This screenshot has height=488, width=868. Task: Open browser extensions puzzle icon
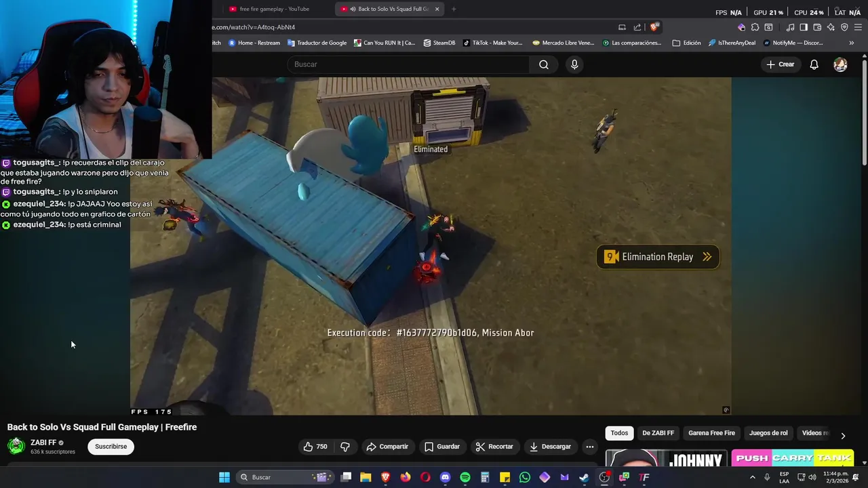click(755, 27)
